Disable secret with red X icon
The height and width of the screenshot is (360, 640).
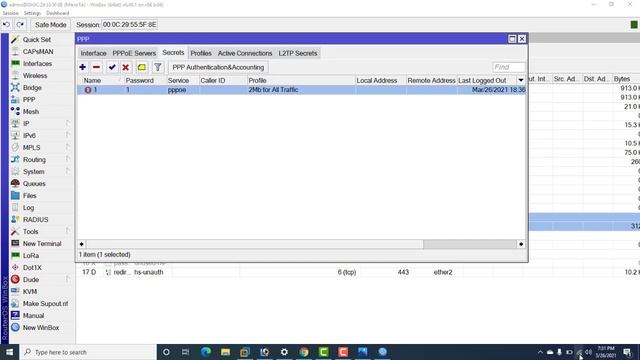[126, 67]
